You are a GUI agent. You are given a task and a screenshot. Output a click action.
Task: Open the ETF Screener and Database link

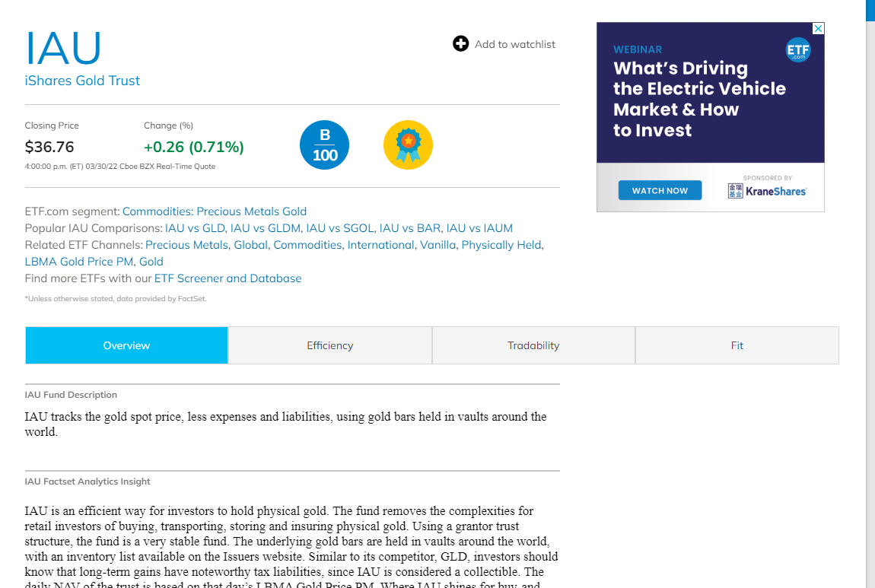click(x=228, y=278)
